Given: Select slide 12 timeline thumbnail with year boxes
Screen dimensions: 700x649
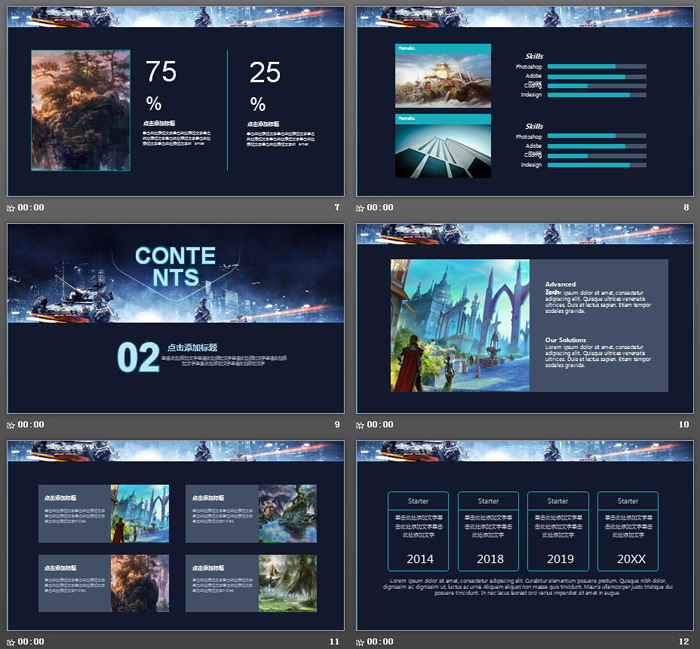Looking at the screenshot, I should click(525, 535).
